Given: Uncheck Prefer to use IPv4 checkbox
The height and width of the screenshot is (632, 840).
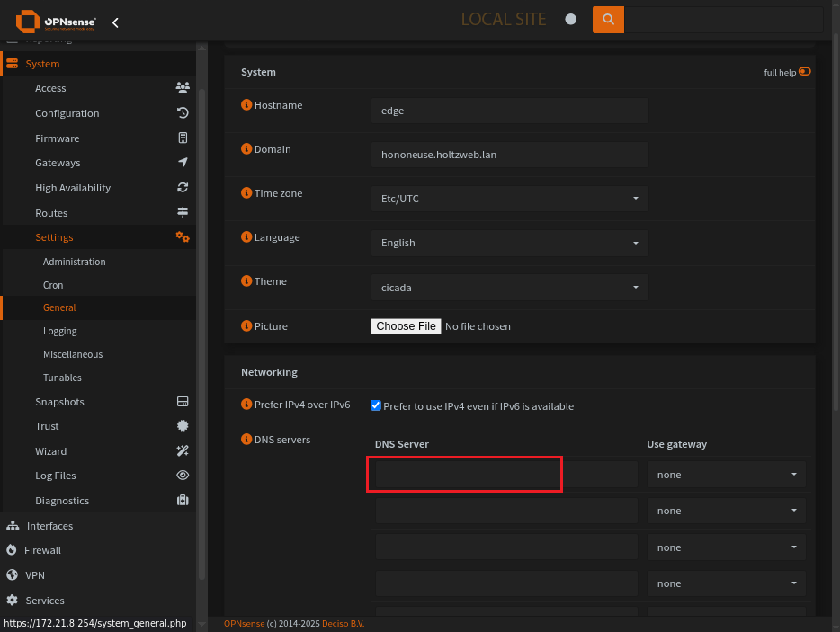Looking at the screenshot, I should pos(376,405).
